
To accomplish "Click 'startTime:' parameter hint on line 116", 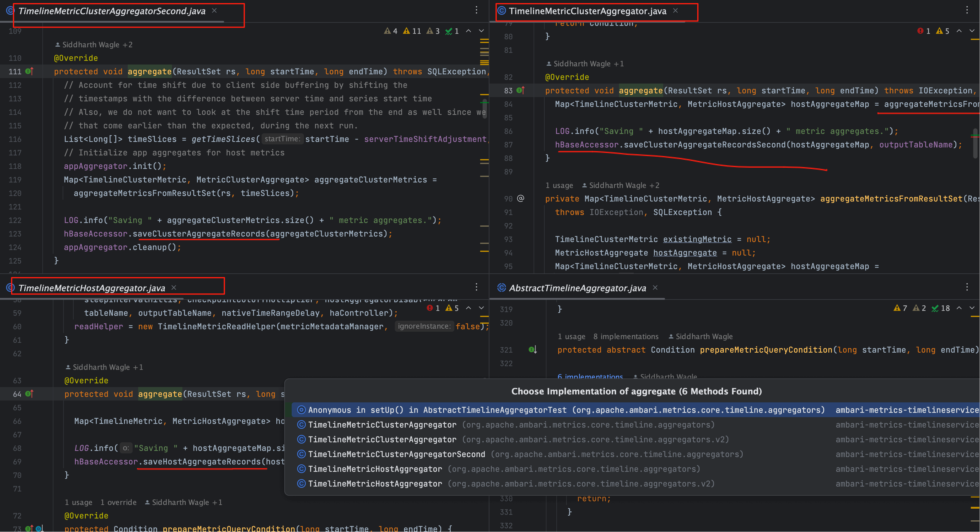I will point(282,139).
